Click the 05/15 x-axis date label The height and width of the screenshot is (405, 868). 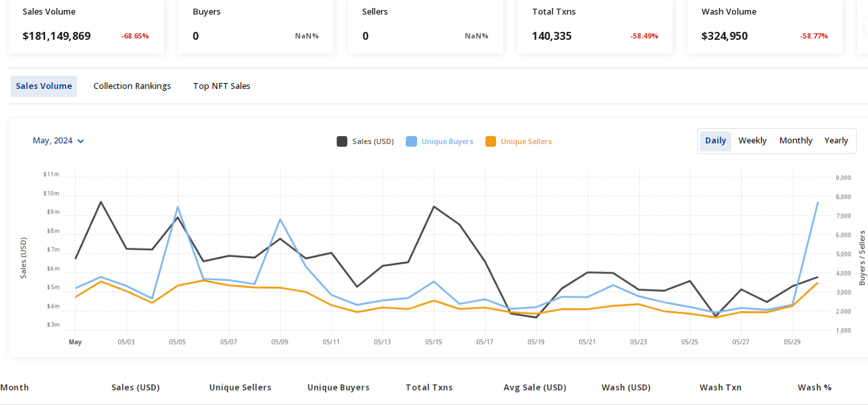(x=434, y=343)
